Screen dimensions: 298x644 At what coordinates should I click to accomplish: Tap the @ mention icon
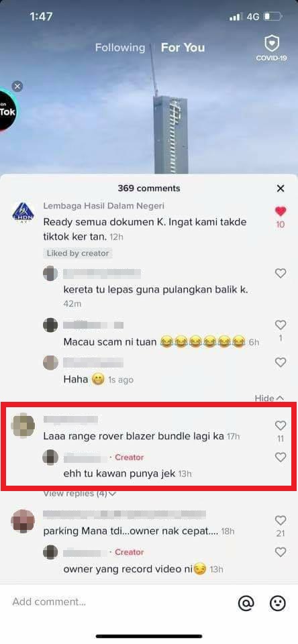(x=246, y=602)
